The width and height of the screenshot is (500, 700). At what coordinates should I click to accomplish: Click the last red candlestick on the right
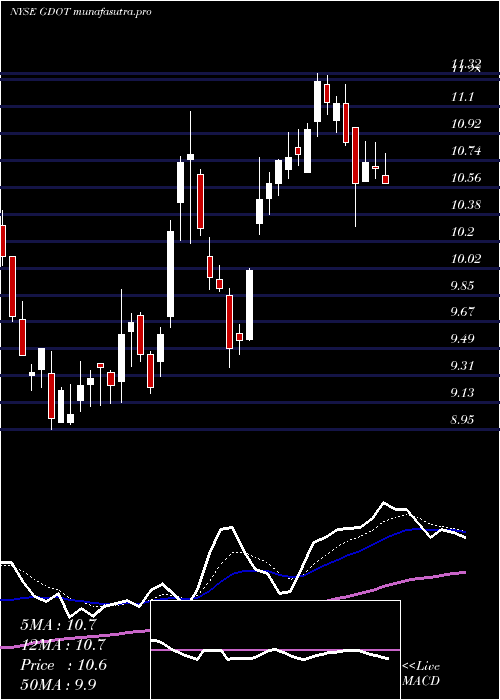click(x=386, y=179)
